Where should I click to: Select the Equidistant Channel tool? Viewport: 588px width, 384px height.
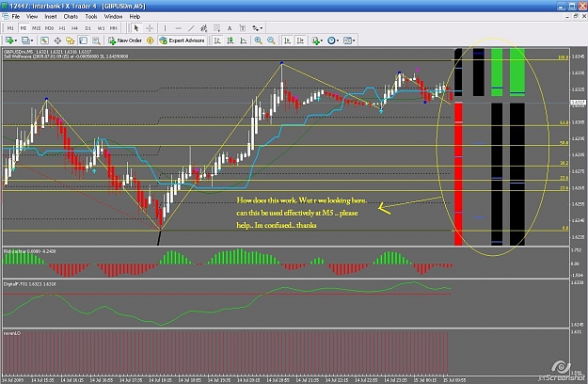[203, 28]
